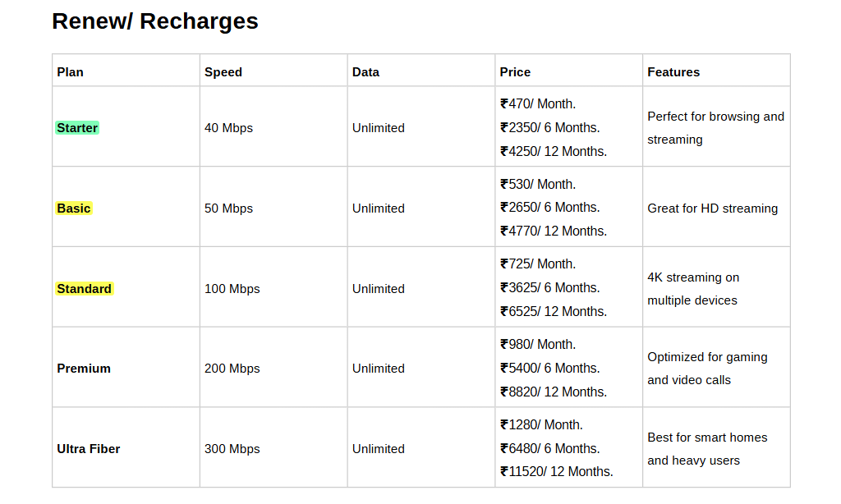The height and width of the screenshot is (504, 841).
Task: Click the Price column header
Action: tap(515, 72)
